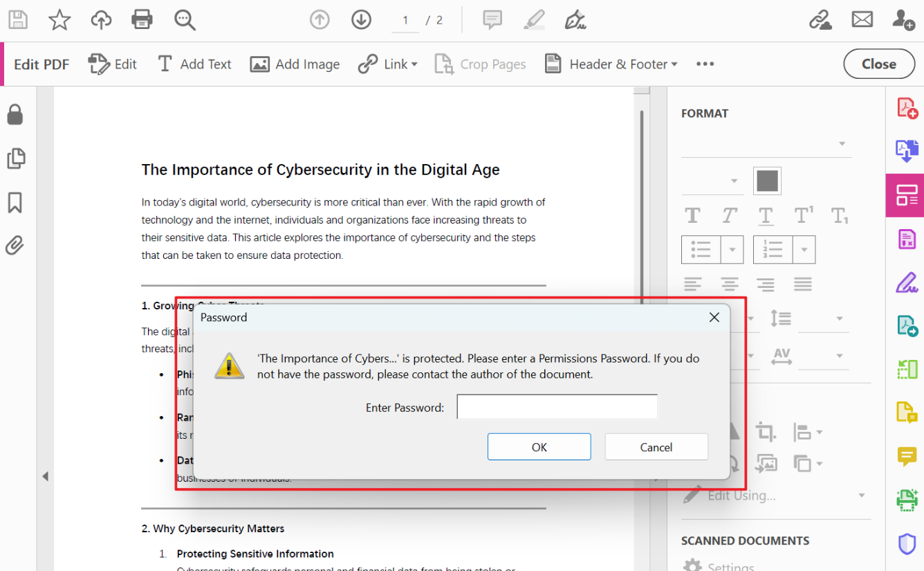Open the font size dropdown
The image size is (924, 571).
tap(712, 181)
